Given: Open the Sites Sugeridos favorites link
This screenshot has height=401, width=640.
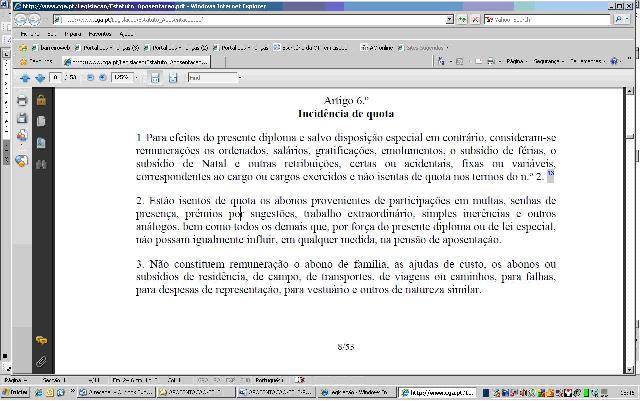Looking at the screenshot, I should (x=420, y=48).
